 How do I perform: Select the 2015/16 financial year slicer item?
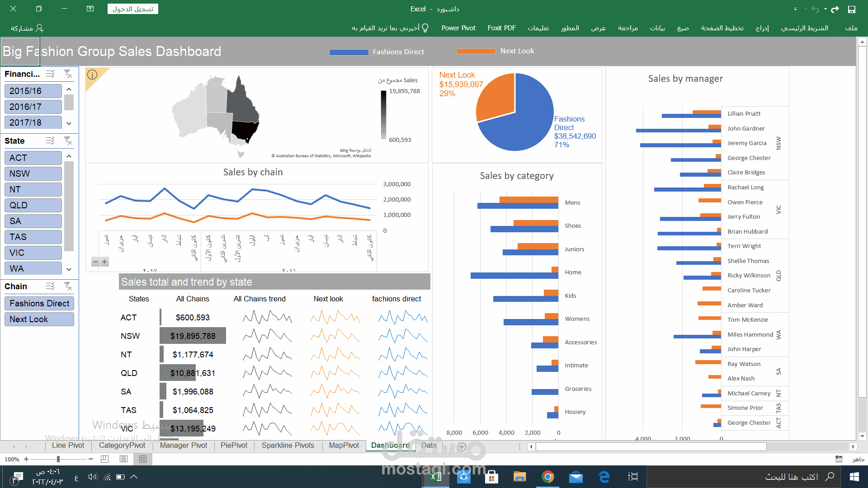[x=34, y=90]
